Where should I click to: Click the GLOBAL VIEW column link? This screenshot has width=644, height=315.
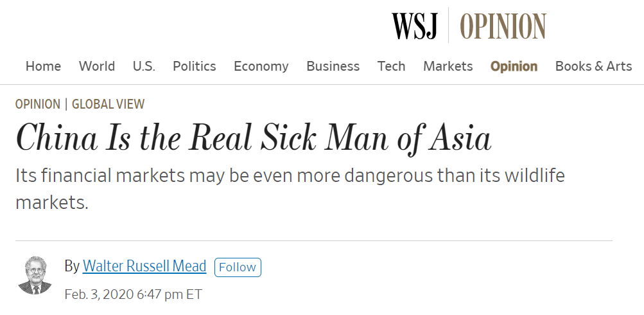[109, 104]
